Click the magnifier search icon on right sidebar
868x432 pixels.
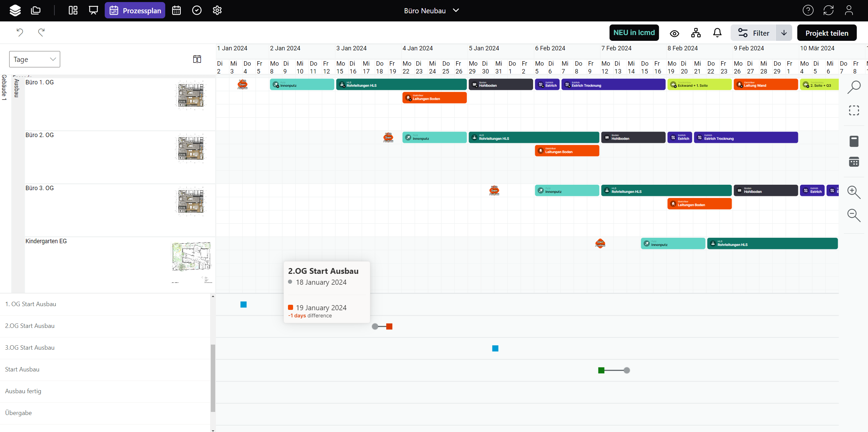coord(854,87)
